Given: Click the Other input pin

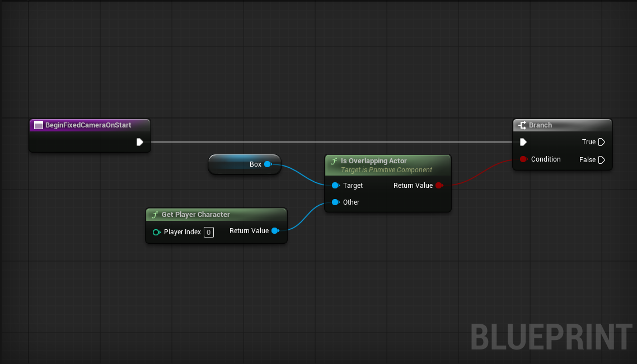Looking at the screenshot, I should tap(335, 202).
